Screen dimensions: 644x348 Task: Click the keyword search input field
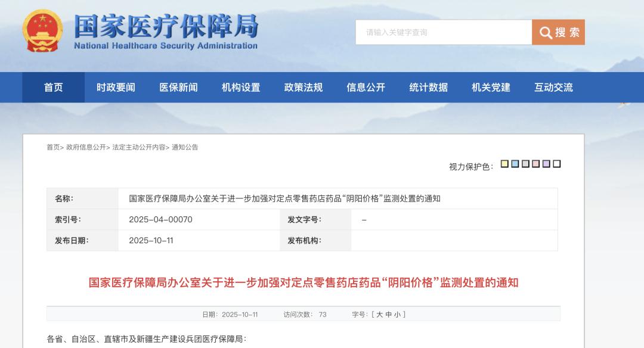click(x=443, y=32)
